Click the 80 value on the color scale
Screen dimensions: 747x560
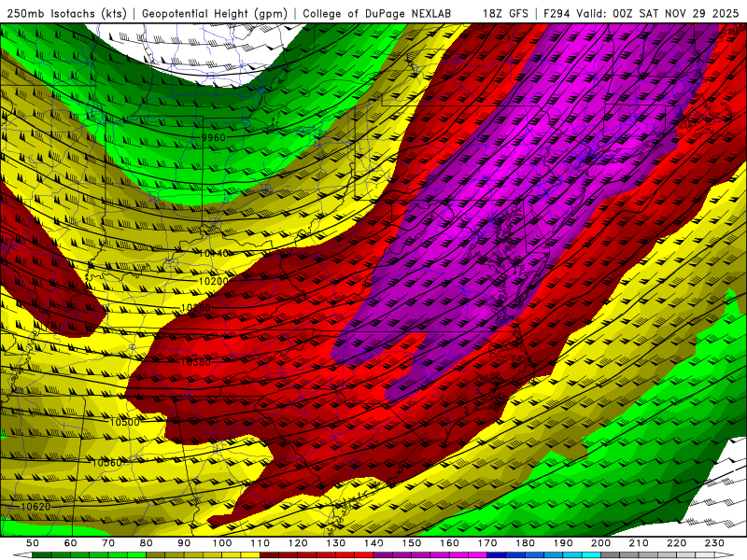tap(146, 543)
